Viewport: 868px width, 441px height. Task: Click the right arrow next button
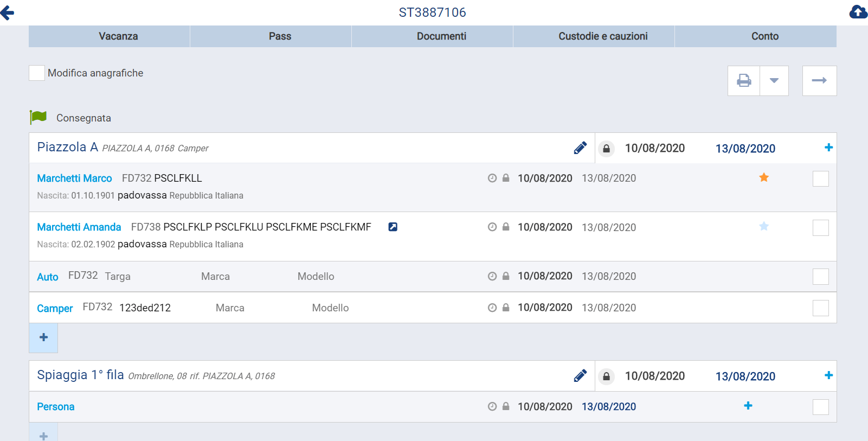[x=819, y=81]
